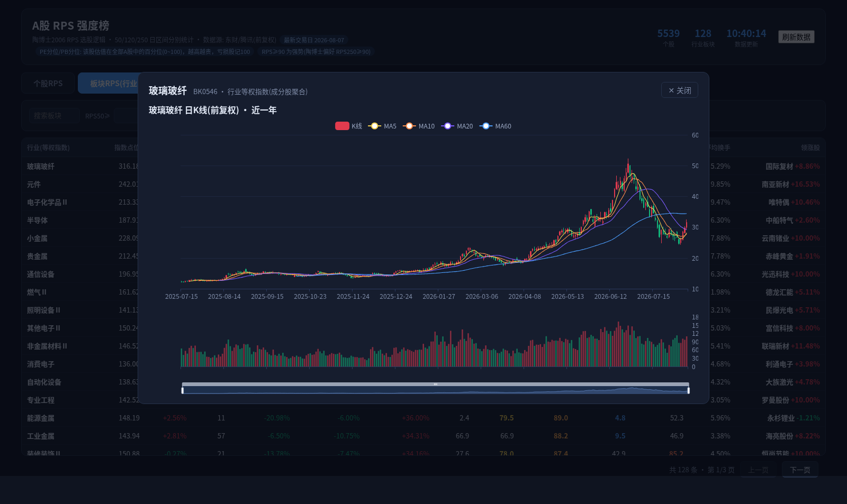Select the 半导体 industry row
Viewport: 847px width, 504px height.
pyautogui.click(x=424, y=221)
